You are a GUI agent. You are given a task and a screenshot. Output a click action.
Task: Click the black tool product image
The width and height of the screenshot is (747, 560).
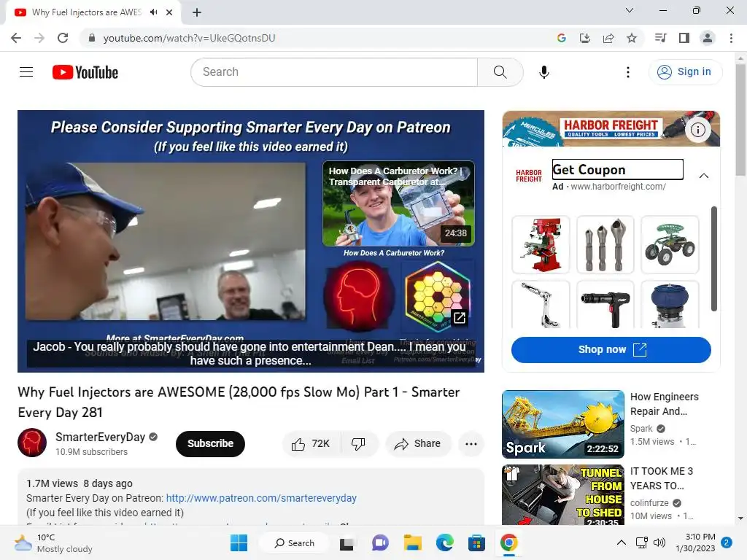coord(605,304)
